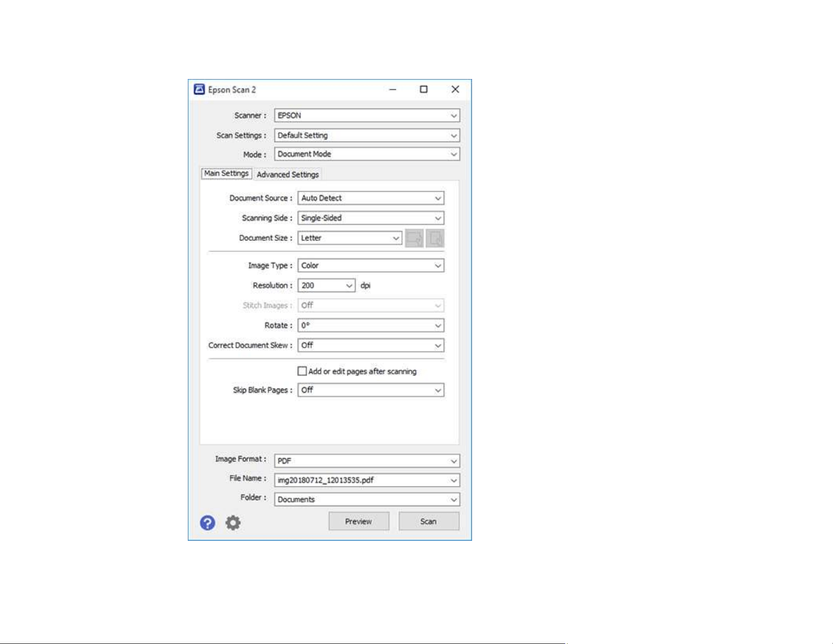
Task: Open the Rotate dropdown
Action: pos(371,326)
